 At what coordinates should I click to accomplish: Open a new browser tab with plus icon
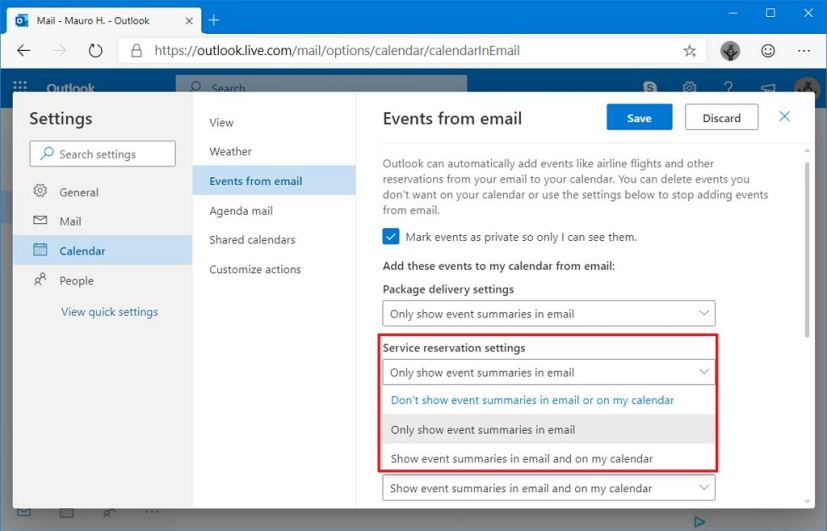(214, 20)
